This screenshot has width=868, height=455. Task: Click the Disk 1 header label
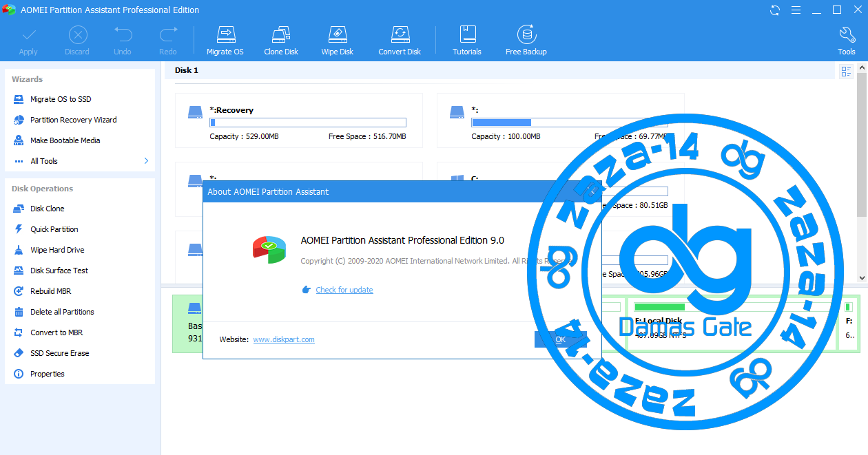click(x=187, y=70)
